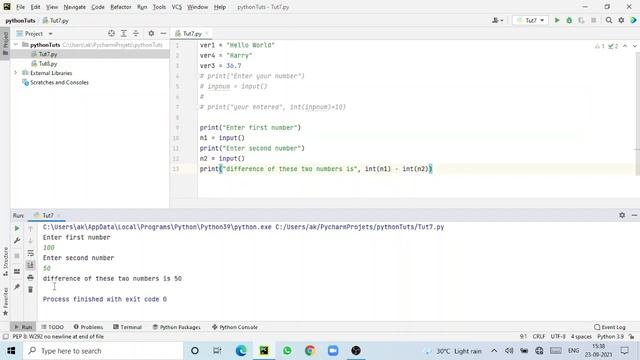Collapse the pythonTuts project folder
640x360 pixels.
pos(16,44)
